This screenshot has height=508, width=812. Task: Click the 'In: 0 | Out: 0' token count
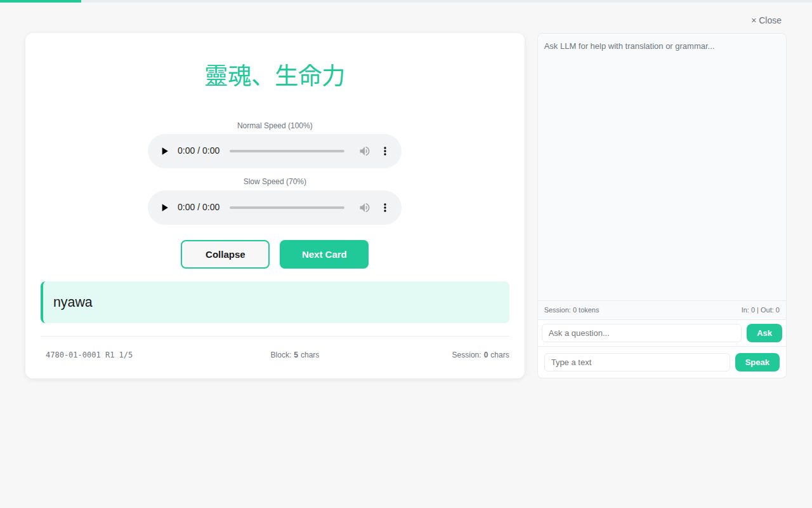coord(760,310)
